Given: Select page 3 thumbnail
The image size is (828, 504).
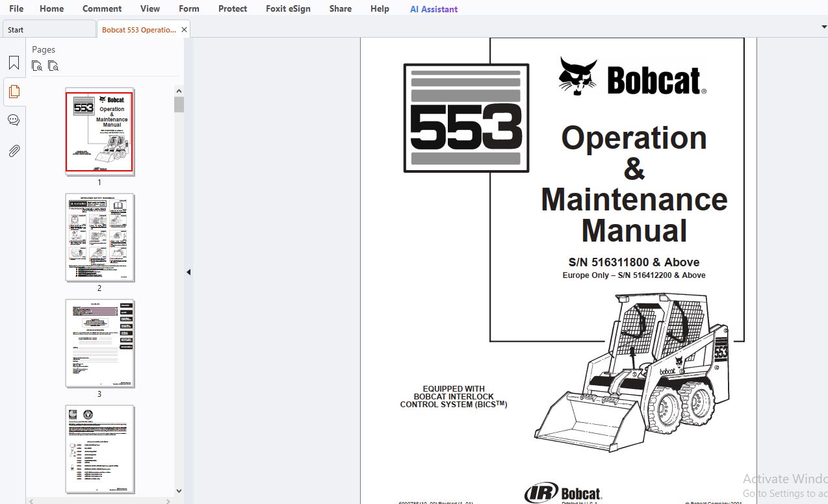Looking at the screenshot, I should point(99,344).
